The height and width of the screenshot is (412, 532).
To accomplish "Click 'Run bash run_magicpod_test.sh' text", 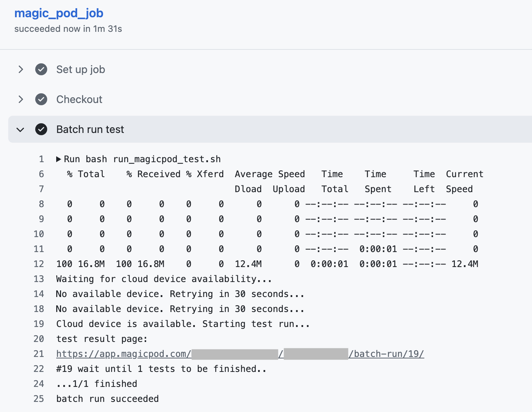I will pos(142,159).
